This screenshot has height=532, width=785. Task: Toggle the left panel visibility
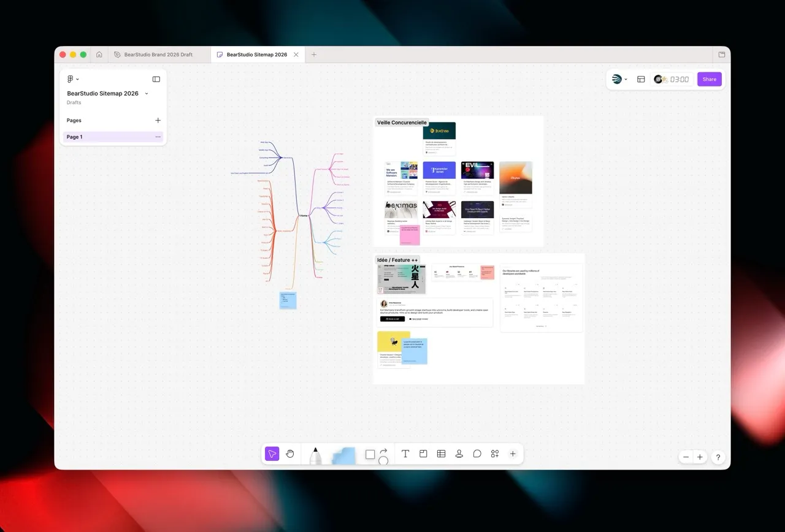(x=156, y=79)
